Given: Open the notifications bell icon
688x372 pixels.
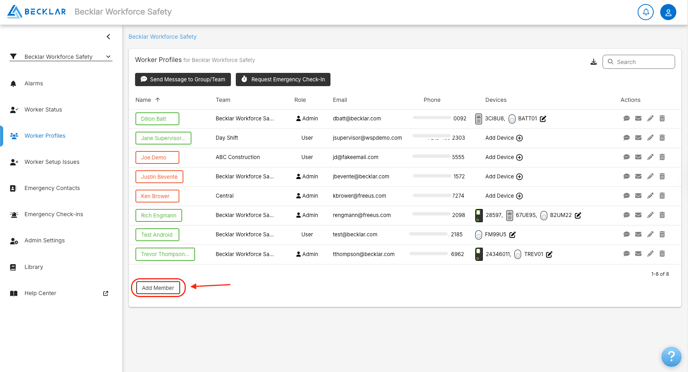Looking at the screenshot, I should pos(645,12).
